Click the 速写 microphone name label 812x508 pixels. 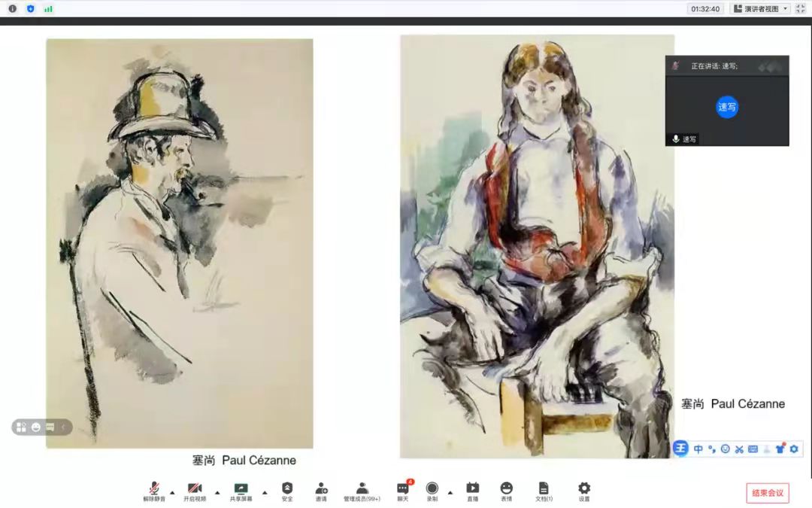coord(685,139)
